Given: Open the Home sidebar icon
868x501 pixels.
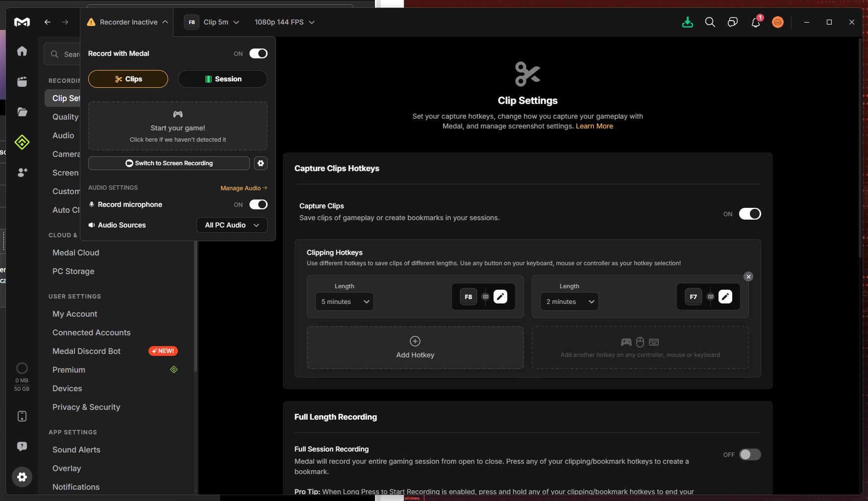Looking at the screenshot, I should pos(22,51).
